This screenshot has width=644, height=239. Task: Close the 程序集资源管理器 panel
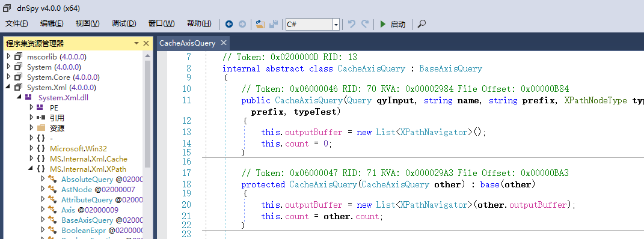(x=146, y=43)
